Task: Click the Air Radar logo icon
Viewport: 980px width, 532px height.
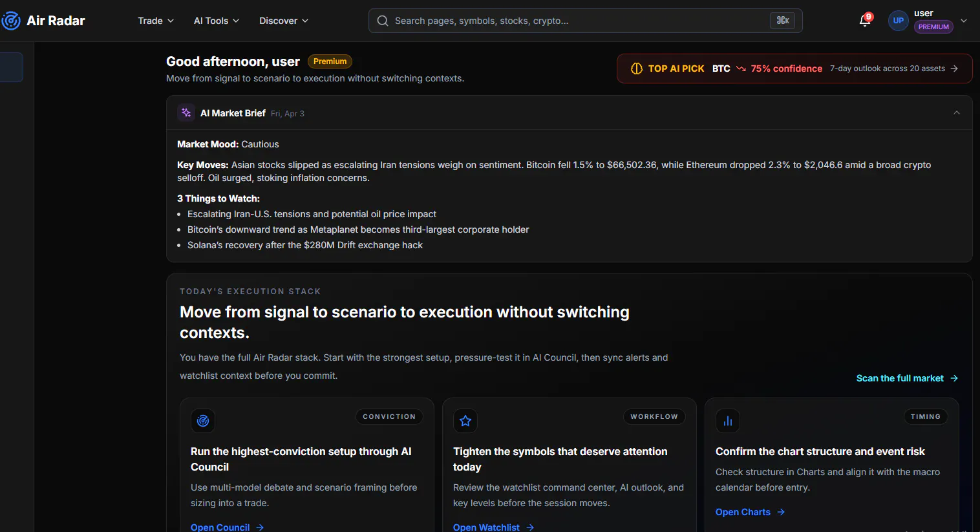Action: point(10,21)
